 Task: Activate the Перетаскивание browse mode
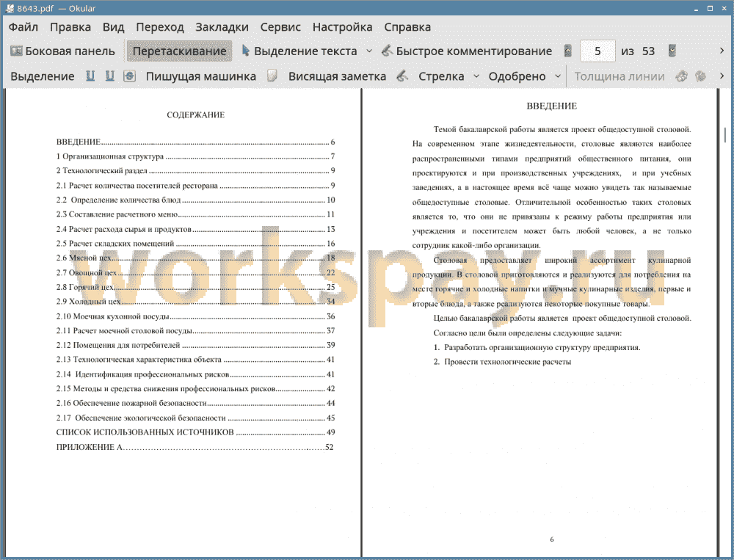tap(179, 51)
